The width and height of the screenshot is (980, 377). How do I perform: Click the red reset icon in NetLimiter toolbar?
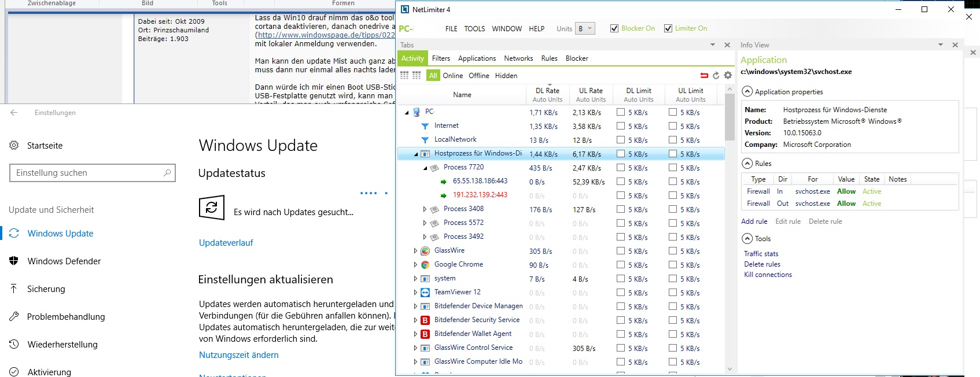pos(704,76)
